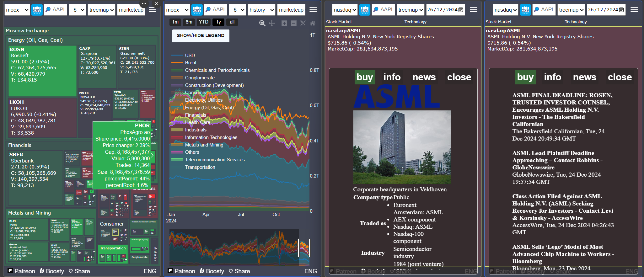Select the YTD time range
Viewport: 644px width, 277px height.
204,22
